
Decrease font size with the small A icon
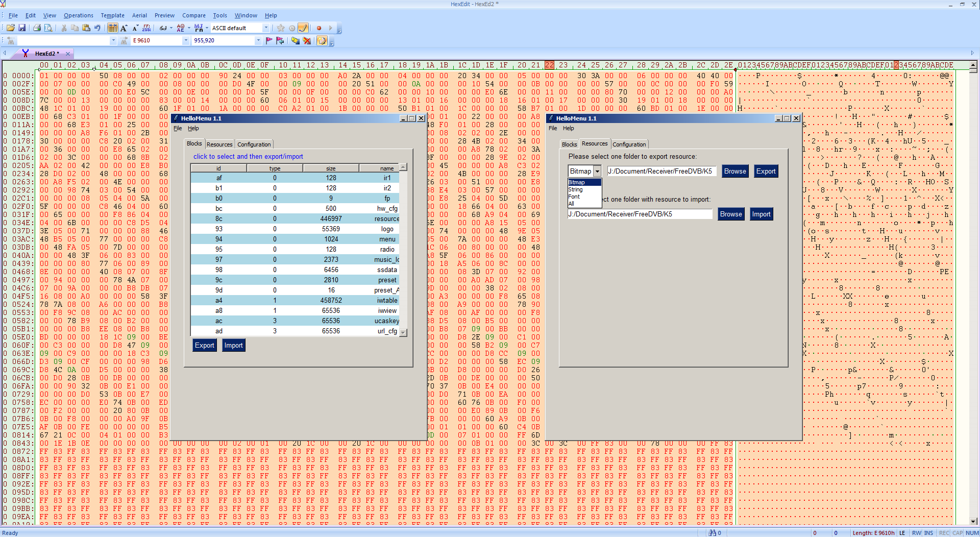[x=135, y=28]
